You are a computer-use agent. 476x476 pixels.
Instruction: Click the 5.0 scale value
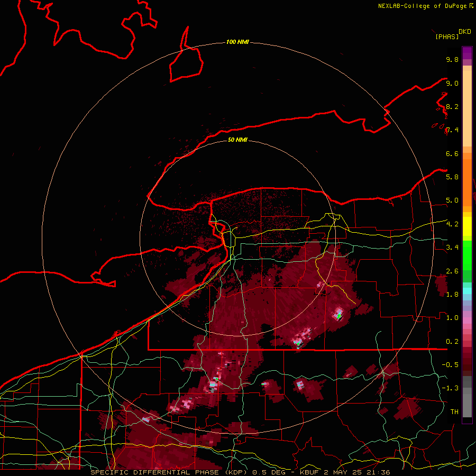(x=452, y=200)
